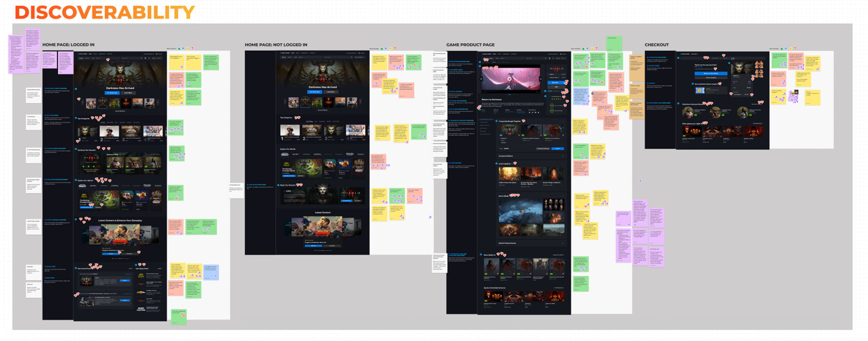Click Continue Shopping button in Checkout

(711, 78)
